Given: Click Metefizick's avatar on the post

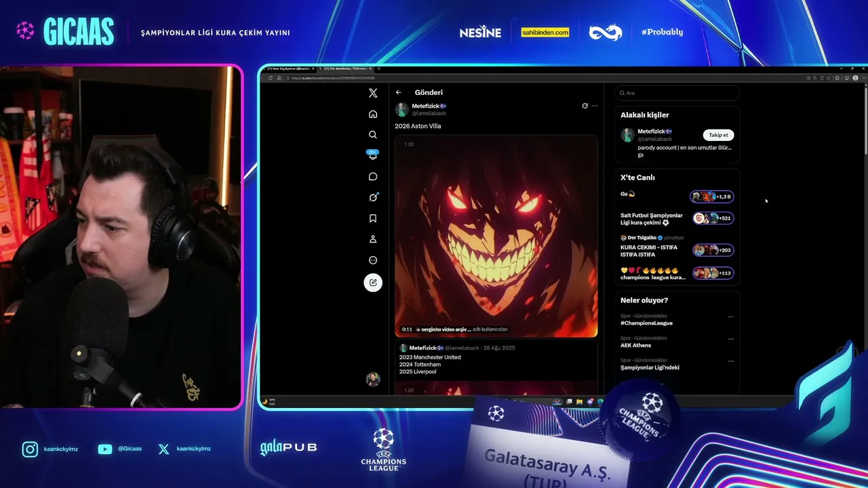Looking at the screenshot, I should (x=402, y=109).
